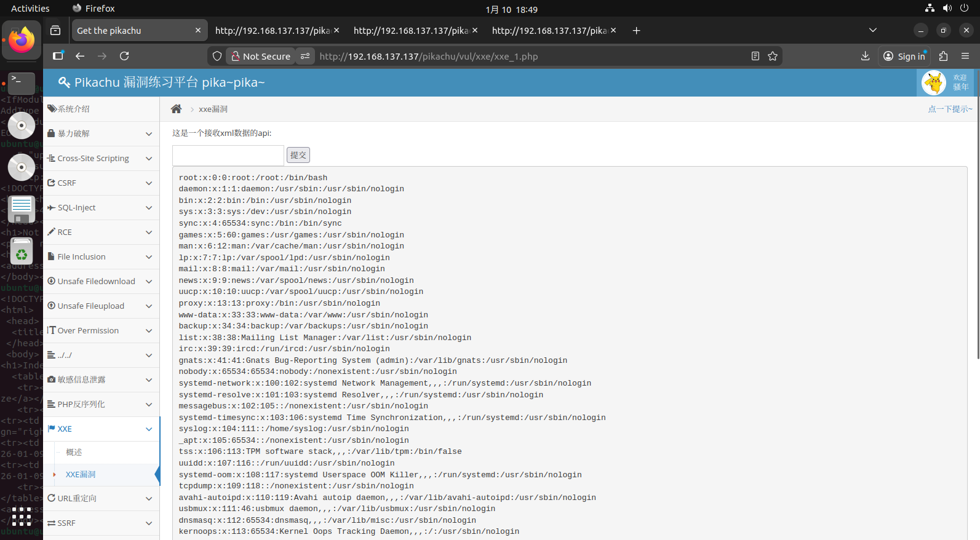The image size is (980, 540).
Task: Open a new tab with plus
Action: click(x=637, y=30)
